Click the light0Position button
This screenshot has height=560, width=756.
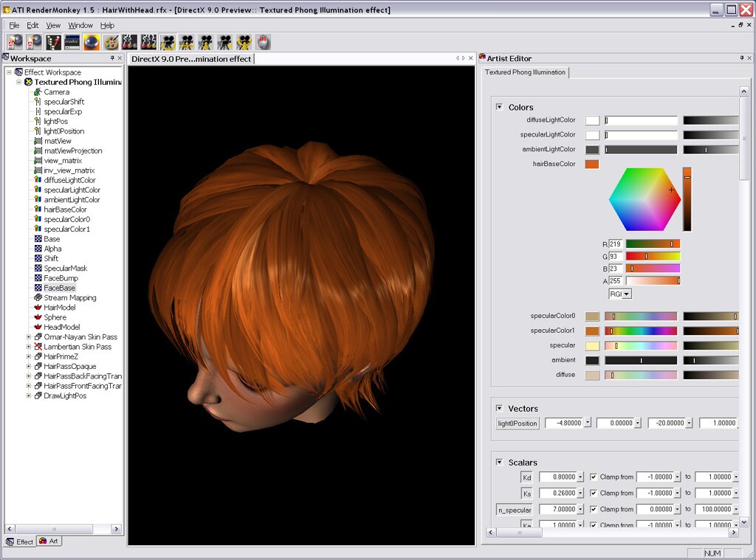coord(517,424)
